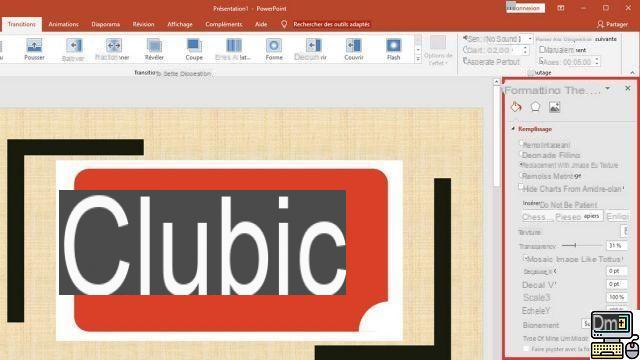640x360 pixels.
Task: Click the Partager share button
Action: 612,24
